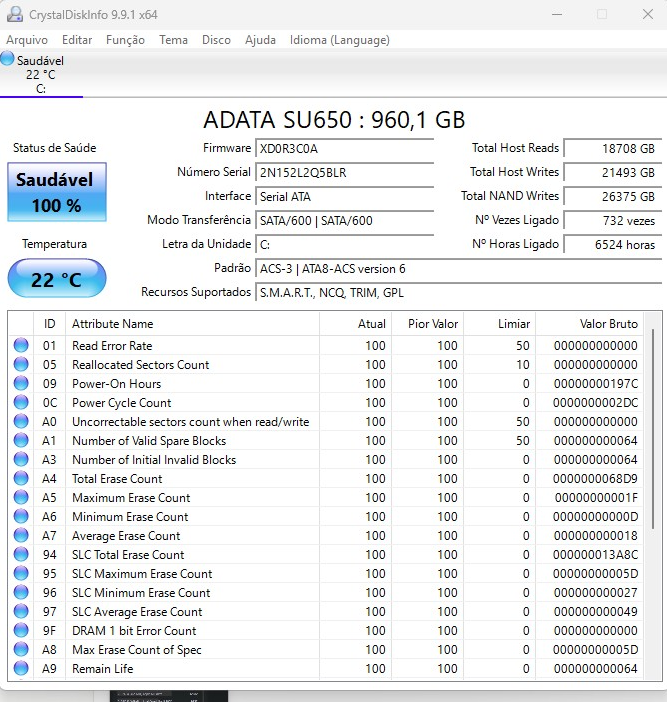Screen dimensions: 667x702
Task: Click the status orb for Maximum Erase Count
Action: pos(21,497)
